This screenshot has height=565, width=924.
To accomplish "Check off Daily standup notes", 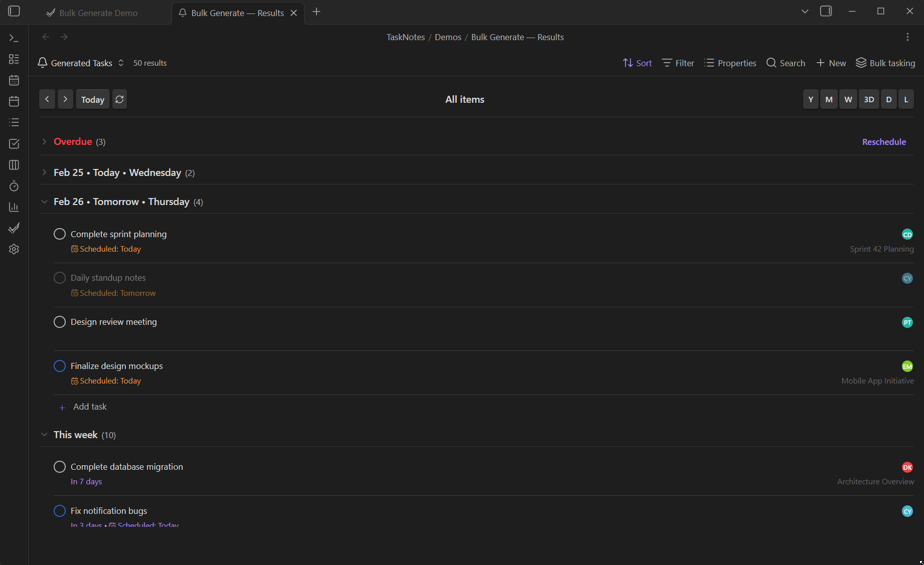I will (59, 277).
